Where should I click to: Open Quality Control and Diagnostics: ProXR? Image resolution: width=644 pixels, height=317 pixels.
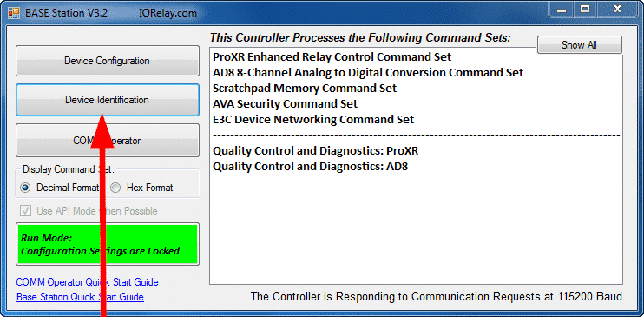point(315,151)
